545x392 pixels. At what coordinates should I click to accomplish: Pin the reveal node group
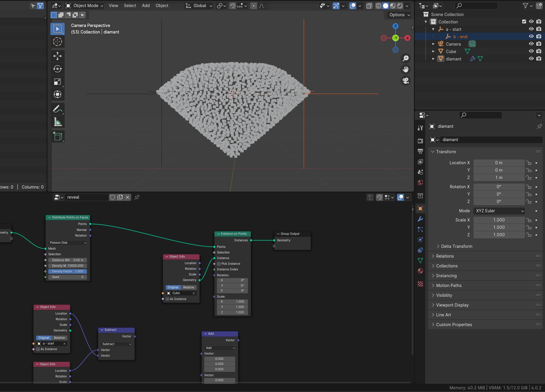click(137, 197)
